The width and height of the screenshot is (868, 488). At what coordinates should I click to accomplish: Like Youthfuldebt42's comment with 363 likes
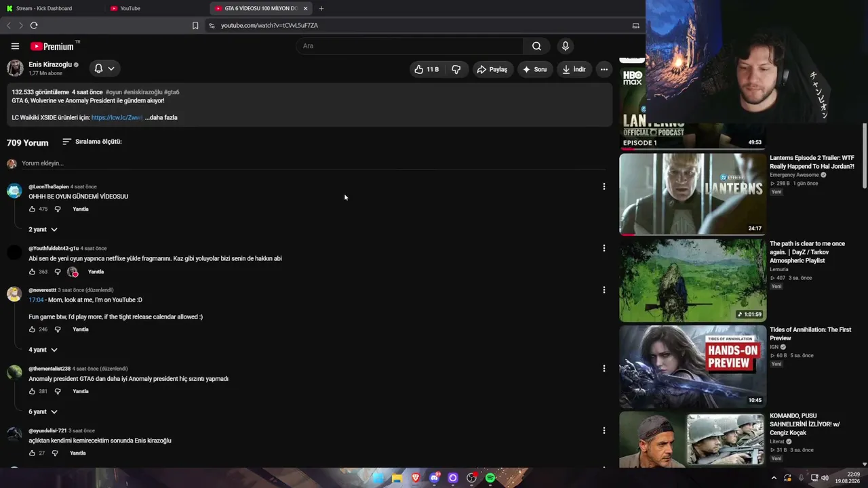pos(32,272)
